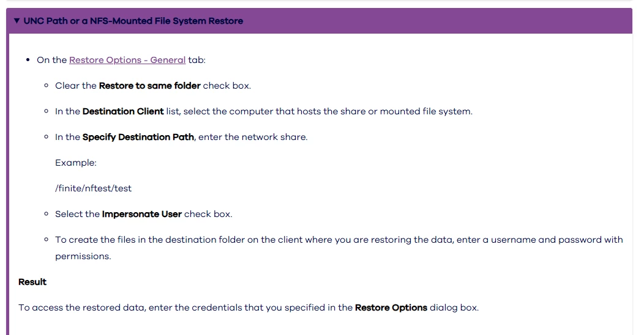Click the words 'dialog box' after Restore Options
The height and width of the screenshot is (335, 644).
(x=453, y=307)
